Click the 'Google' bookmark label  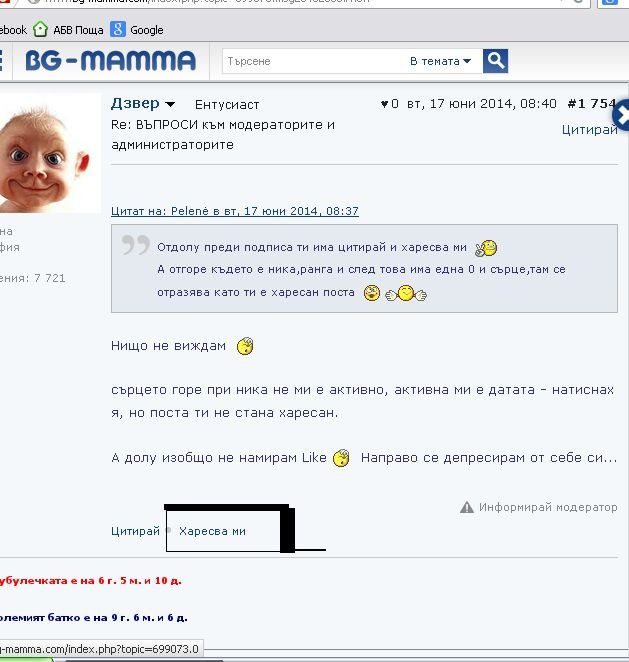pyautogui.click(x=146, y=30)
